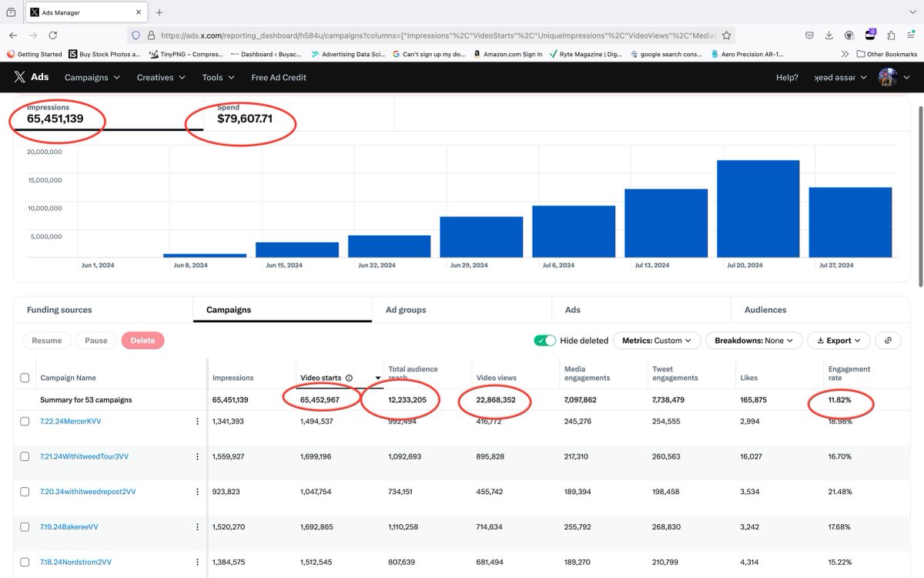Open options menu for 7.21.24WithitweedTour3VV
Screen dimensions: 924x578
[197, 456]
